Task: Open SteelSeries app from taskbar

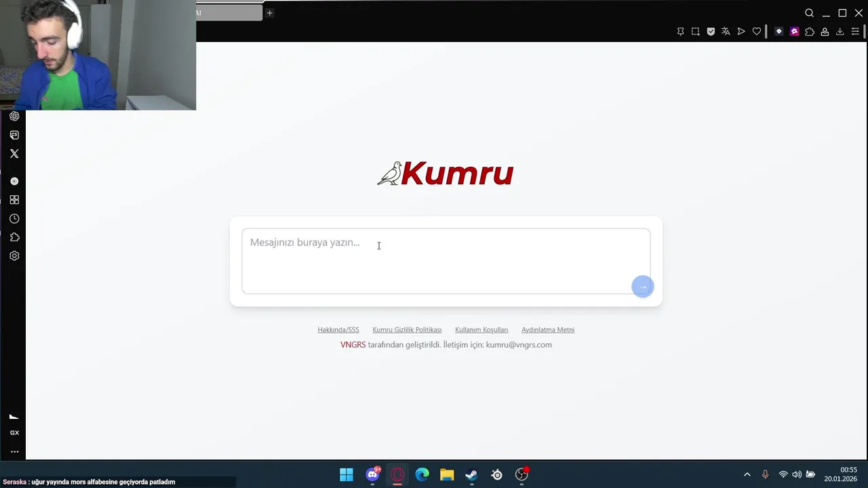Action: [497, 474]
